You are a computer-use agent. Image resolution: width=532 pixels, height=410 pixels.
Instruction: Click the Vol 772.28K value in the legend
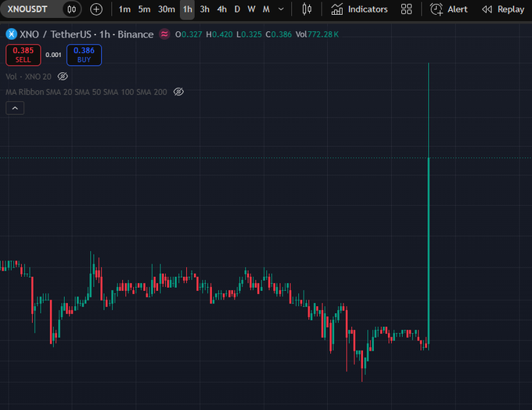(317, 34)
